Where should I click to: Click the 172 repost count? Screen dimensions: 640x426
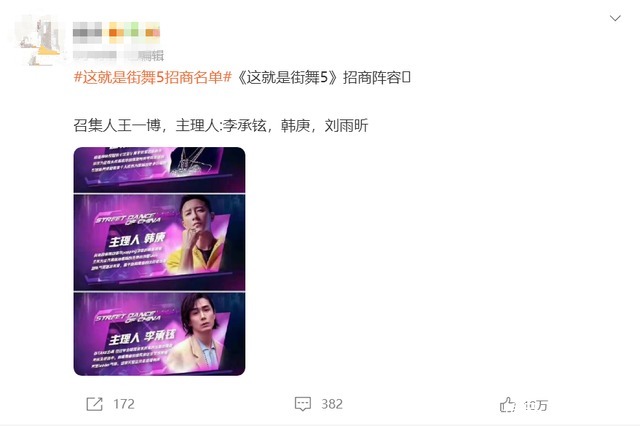[x=124, y=404]
